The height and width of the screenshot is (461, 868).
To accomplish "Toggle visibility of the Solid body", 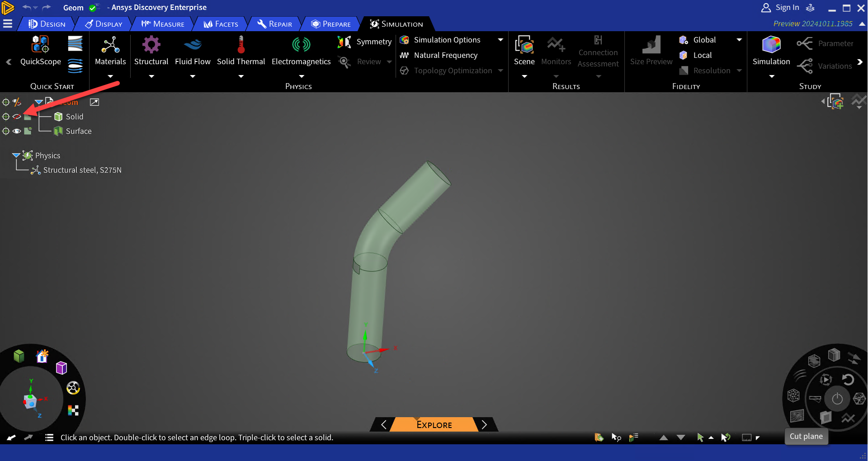I will pyautogui.click(x=17, y=117).
